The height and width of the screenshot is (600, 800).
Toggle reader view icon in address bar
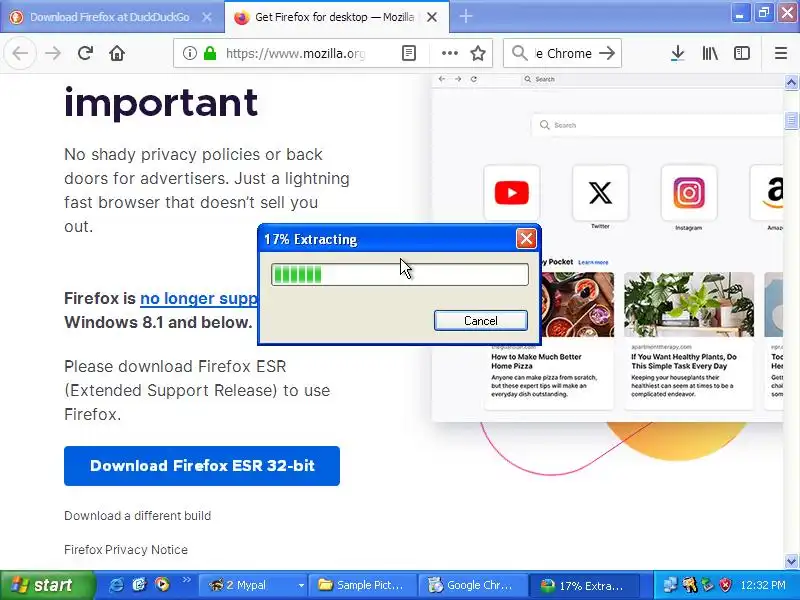(x=409, y=53)
